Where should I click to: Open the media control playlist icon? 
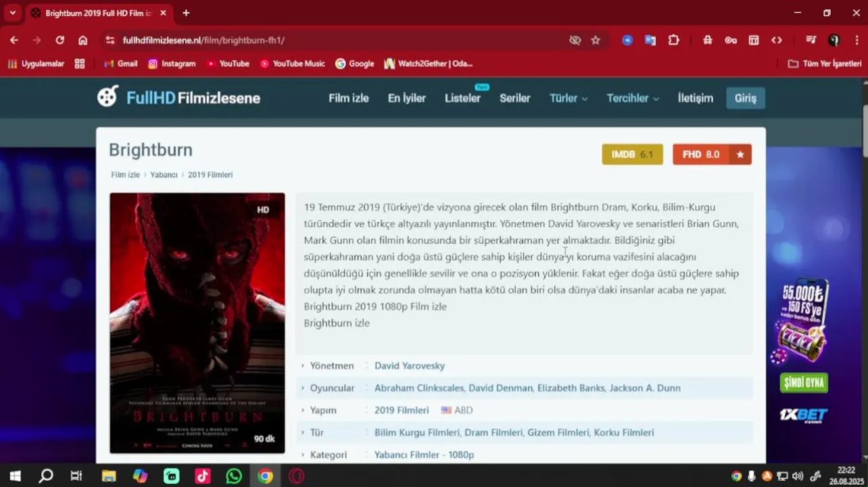pyautogui.click(x=811, y=40)
